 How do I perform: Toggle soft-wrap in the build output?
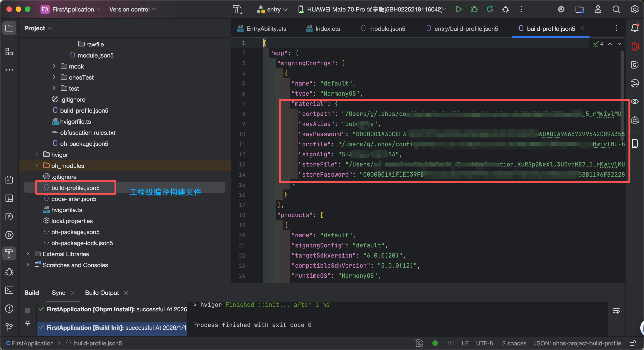click(x=616, y=311)
